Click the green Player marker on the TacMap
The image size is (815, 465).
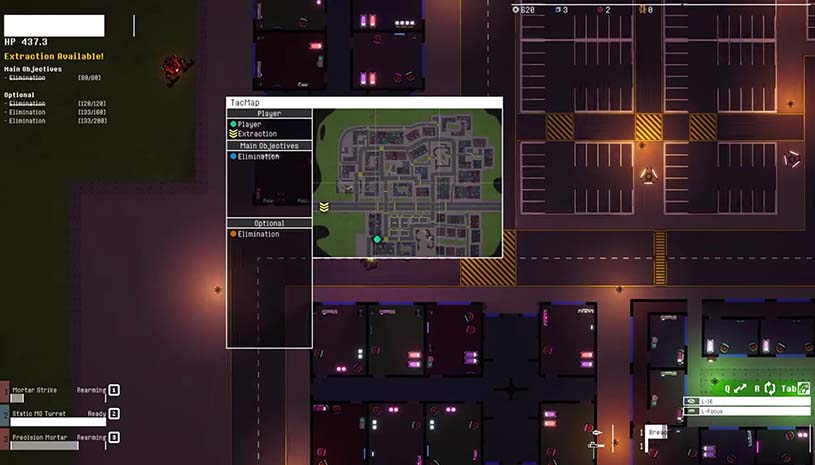[377, 239]
